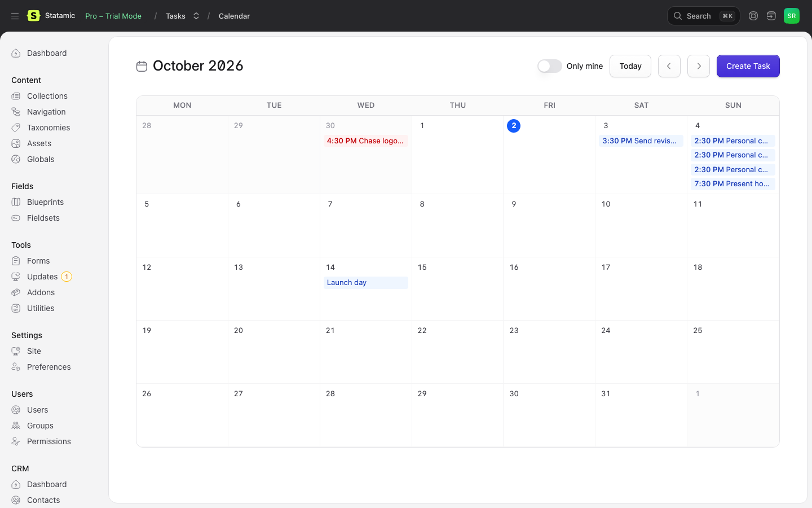Click the Navigation sidebar icon
The height and width of the screenshot is (508, 812).
coord(16,112)
